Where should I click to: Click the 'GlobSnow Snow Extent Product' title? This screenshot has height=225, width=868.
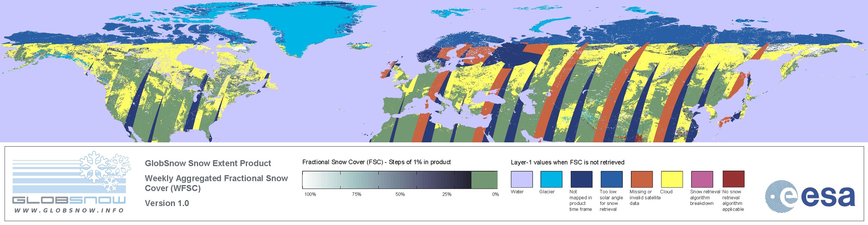tap(208, 163)
